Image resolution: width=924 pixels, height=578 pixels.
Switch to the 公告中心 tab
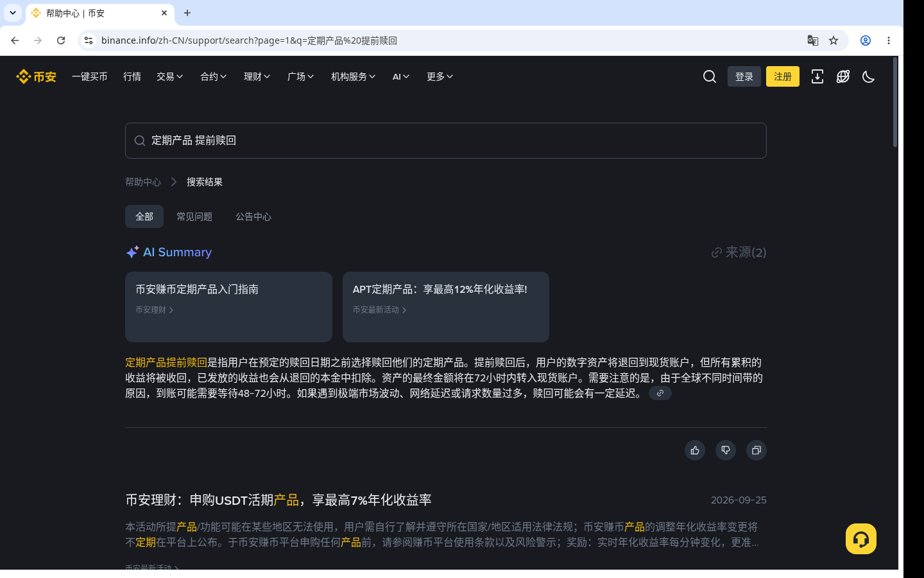[x=253, y=216]
